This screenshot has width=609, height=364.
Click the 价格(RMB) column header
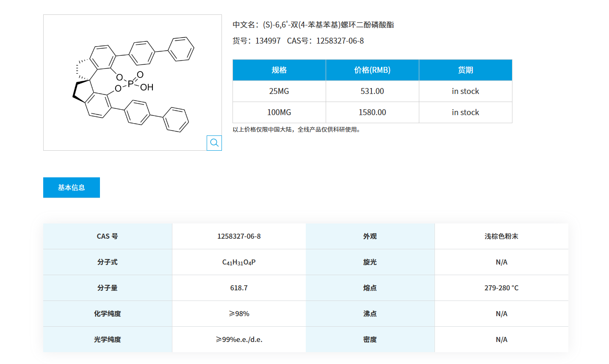(x=372, y=70)
